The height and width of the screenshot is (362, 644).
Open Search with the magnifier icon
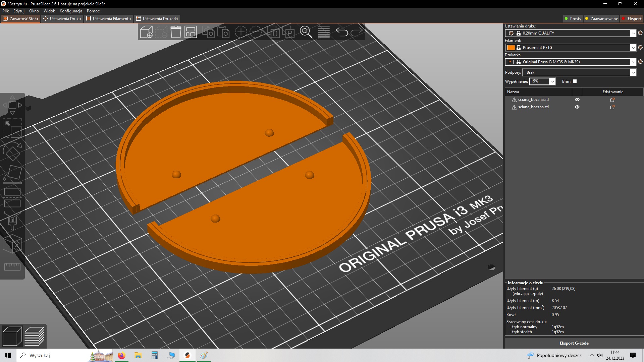[x=306, y=32]
